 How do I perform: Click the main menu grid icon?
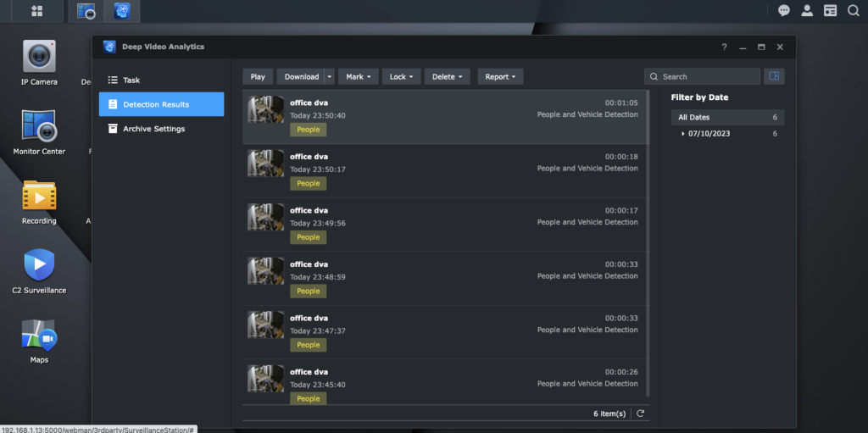point(36,11)
